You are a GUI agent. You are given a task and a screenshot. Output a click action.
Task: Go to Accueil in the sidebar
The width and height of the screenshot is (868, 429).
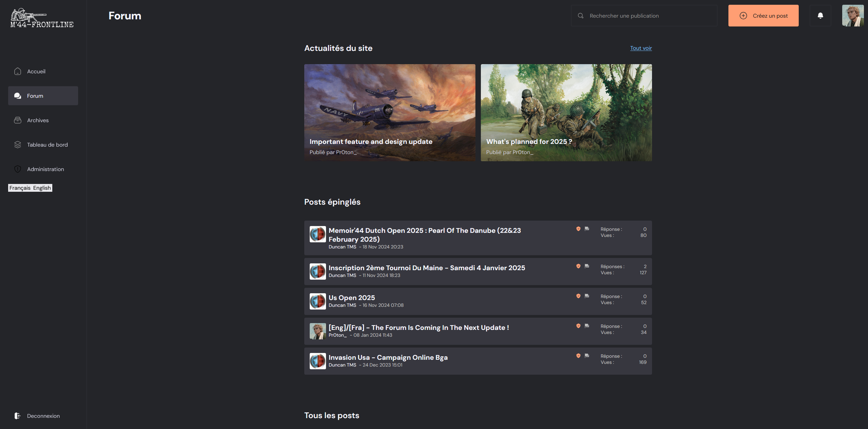(x=36, y=71)
